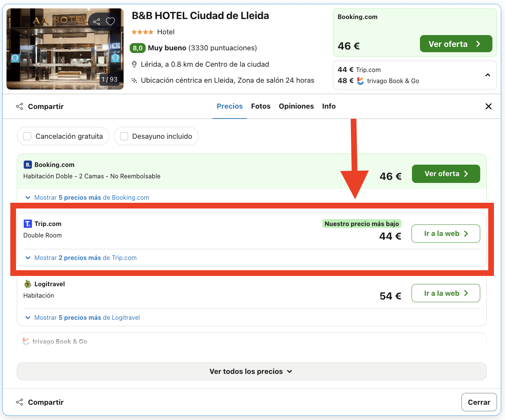Click the Lérida distance from city centre text
This screenshot has width=505, height=420.
coord(205,64)
